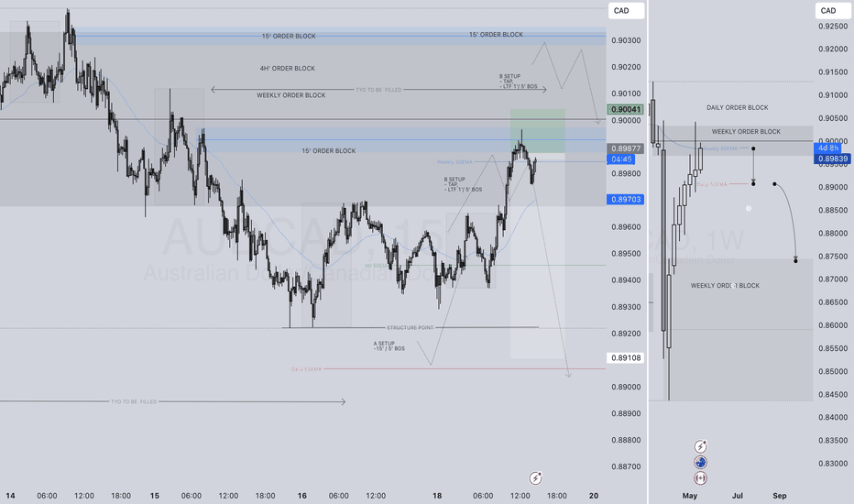The height and width of the screenshot is (504, 854).
Task: Select the blue 0.89839 price label
Action: pos(832,159)
